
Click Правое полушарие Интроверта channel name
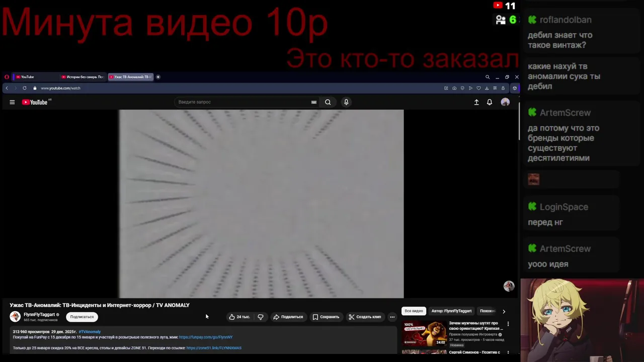(x=473, y=334)
